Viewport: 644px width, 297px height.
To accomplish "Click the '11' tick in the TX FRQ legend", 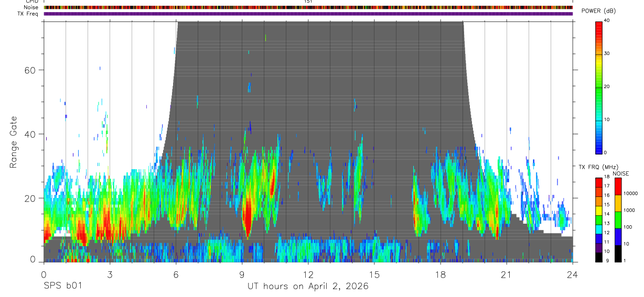I will point(607,242).
